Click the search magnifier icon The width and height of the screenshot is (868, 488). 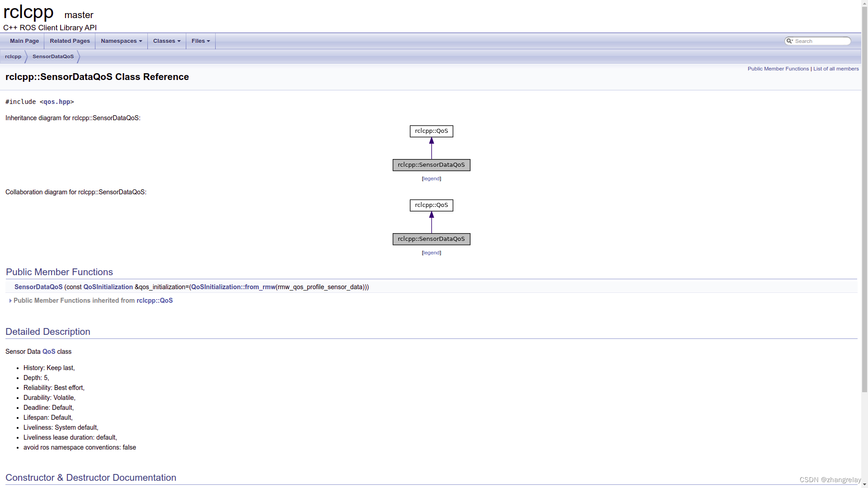[x=789, y=41]
